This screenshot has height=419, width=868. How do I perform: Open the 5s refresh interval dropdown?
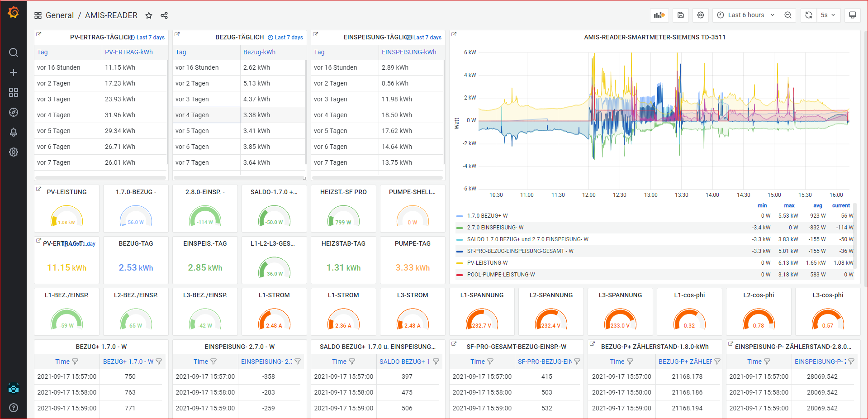828,15
